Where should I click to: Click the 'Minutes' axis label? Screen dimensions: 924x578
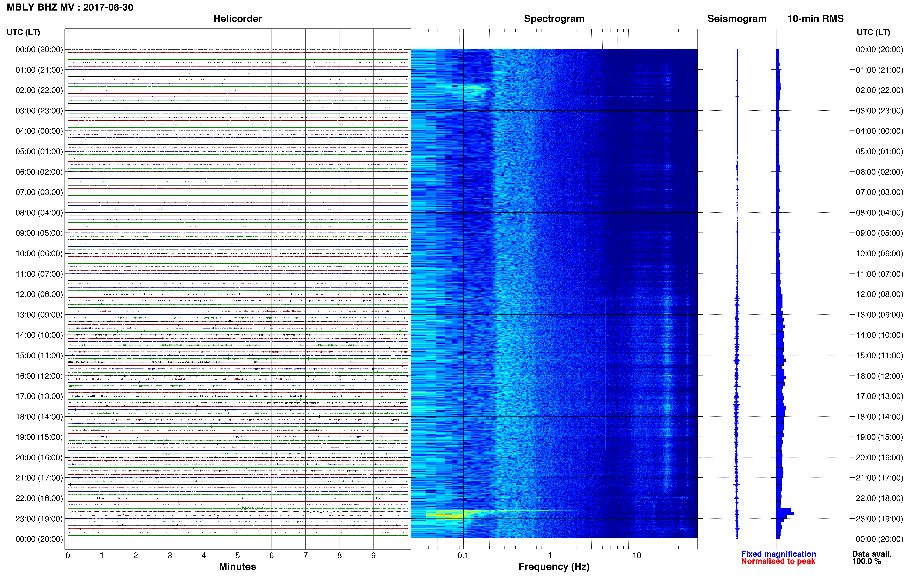pos(238,566)
